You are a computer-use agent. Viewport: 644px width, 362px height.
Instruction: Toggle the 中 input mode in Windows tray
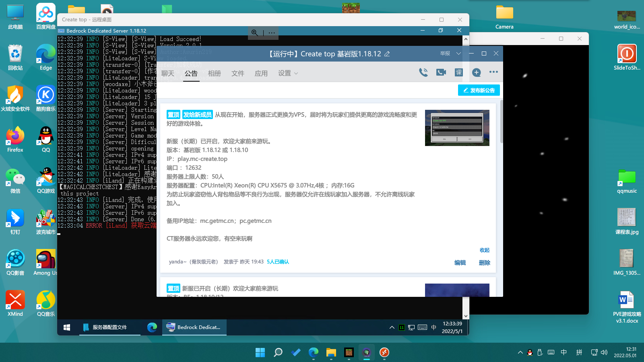tap(564, 353)
